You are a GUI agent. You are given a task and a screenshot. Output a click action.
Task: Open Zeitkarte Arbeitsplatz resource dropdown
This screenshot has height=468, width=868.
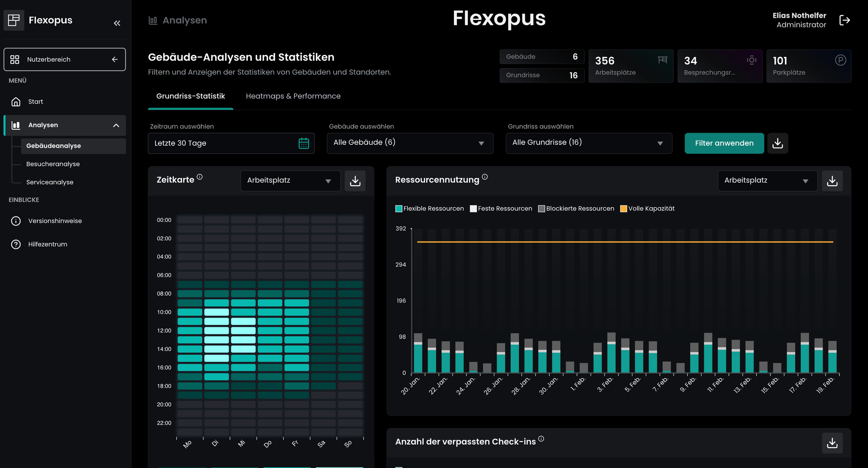coord(290,181)
